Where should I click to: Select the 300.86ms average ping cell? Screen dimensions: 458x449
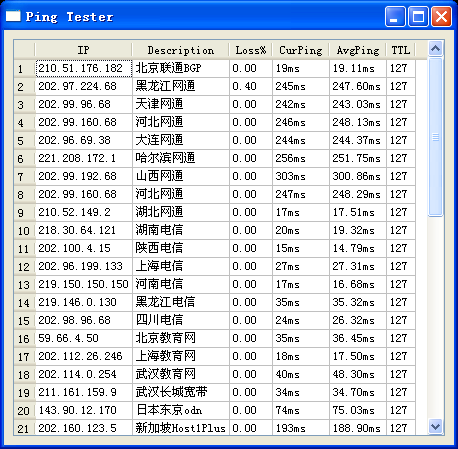358,176
